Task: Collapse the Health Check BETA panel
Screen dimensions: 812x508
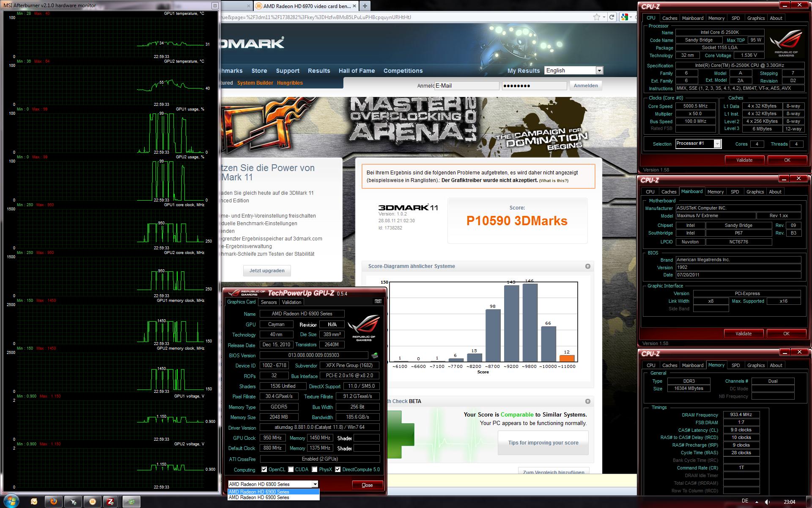Action: click(x=587, y=401)
